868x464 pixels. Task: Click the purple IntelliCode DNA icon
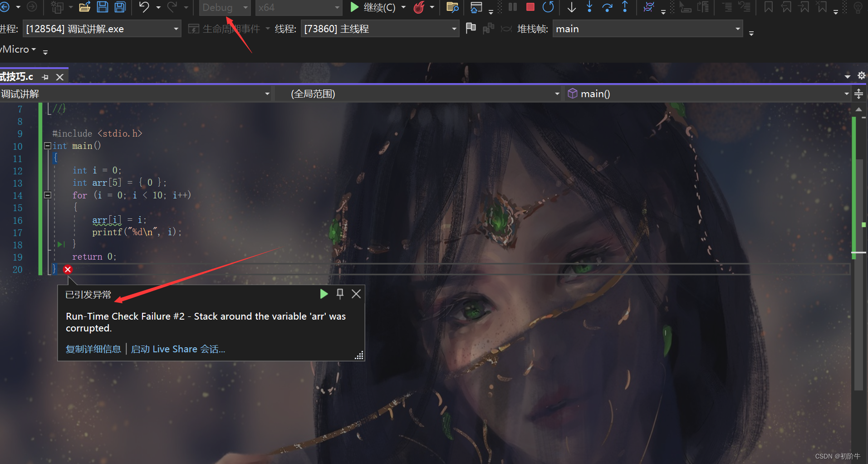[x=649, y=7]
